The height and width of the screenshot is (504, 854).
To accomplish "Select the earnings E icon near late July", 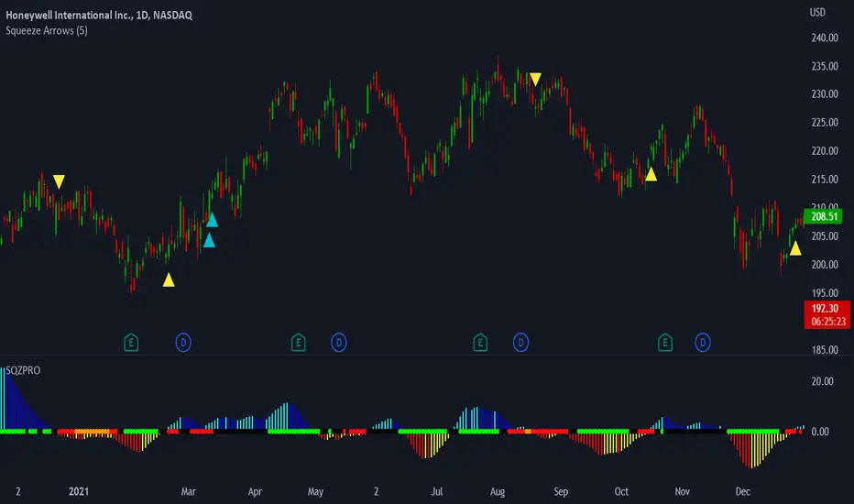I will pyautogui.click(x=480, y=342).
